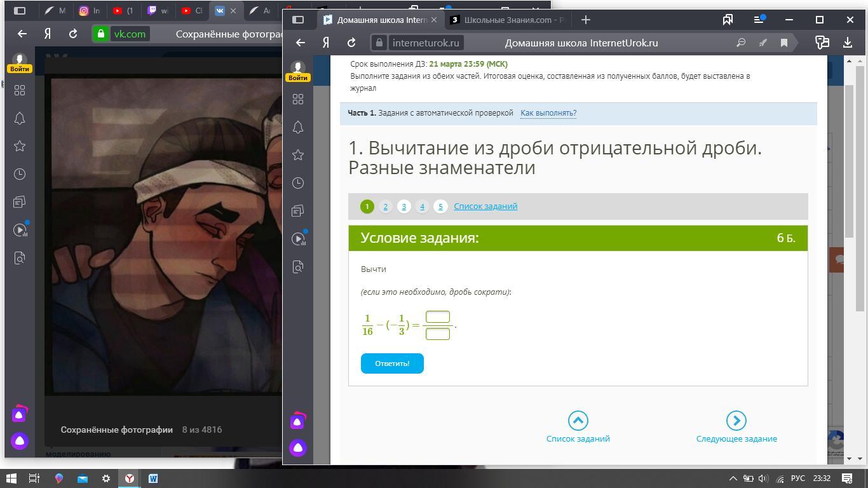This screenshot has width=868, height=488.
Task: Open the services grid in the InternetUrok sidebar
Action: point(297,99)
